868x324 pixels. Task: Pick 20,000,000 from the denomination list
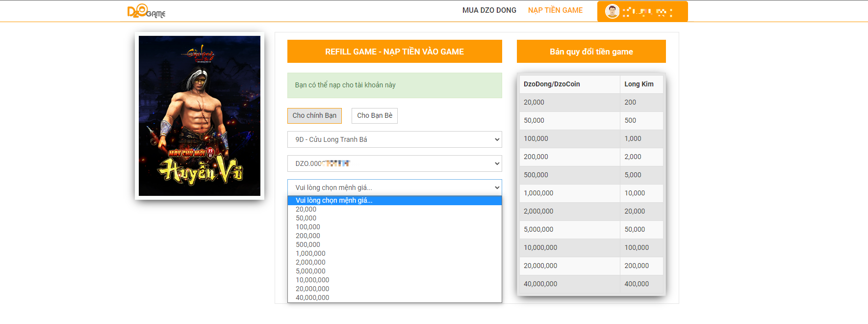395,289
